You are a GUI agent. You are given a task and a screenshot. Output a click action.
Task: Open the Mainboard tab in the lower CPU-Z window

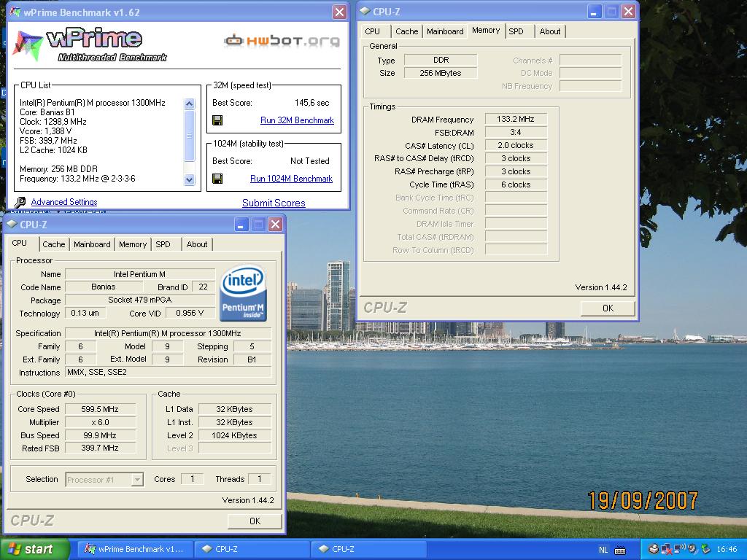tap(92, 244)
